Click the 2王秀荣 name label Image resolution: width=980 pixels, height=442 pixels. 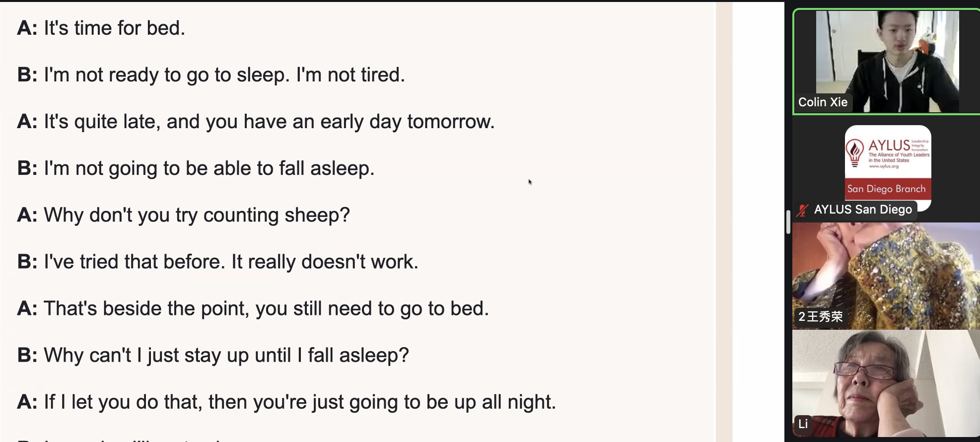pyautogui.click(x=820, y=317)
